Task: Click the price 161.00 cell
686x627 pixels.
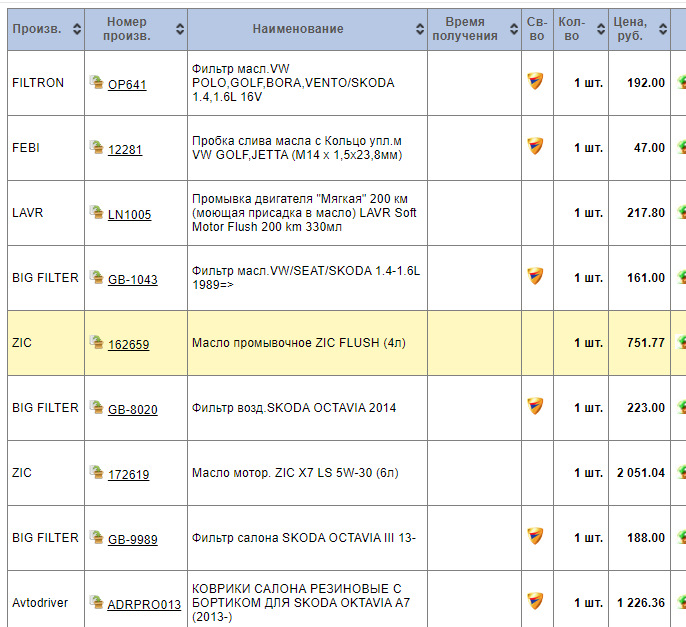Action: tap(639, 278)
